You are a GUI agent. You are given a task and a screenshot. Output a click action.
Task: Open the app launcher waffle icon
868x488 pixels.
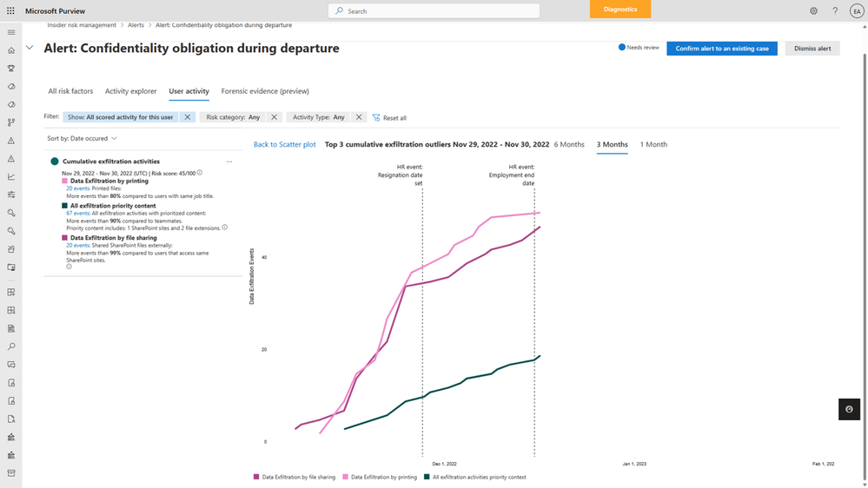point(10,10)
